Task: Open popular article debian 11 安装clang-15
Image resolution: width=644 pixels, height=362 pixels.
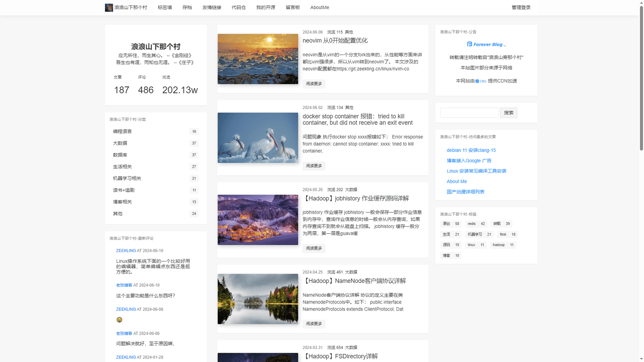Action: click(x=471, y=150)
